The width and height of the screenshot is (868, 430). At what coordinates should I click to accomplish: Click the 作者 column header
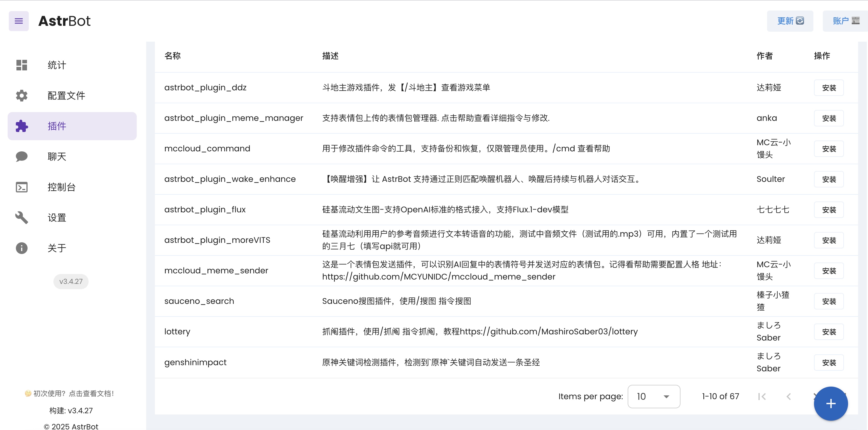[x=764, y=56]
